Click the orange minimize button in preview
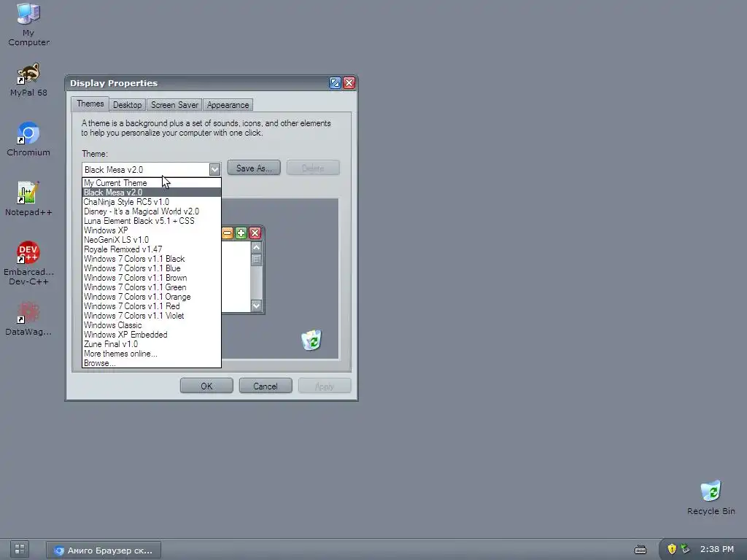The image size is (747, 560). (228, 233)
